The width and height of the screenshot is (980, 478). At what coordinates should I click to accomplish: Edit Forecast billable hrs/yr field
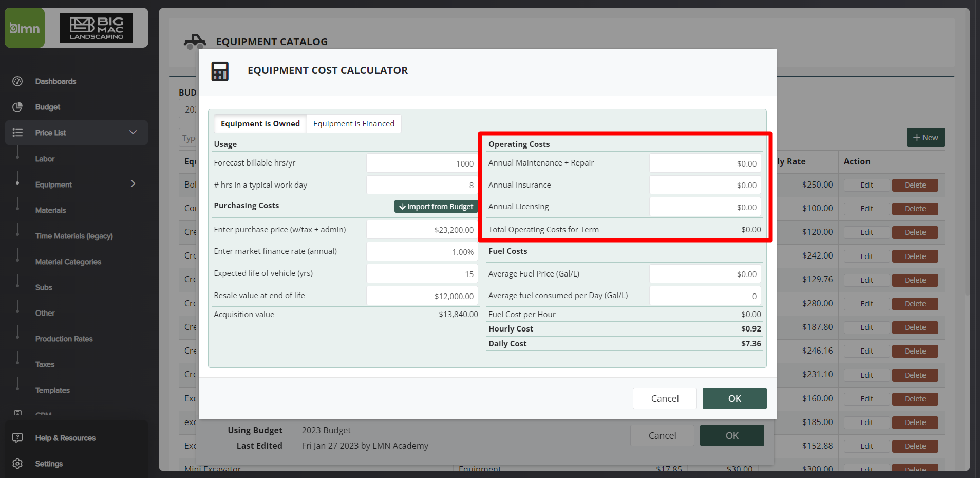click(422, 163)
